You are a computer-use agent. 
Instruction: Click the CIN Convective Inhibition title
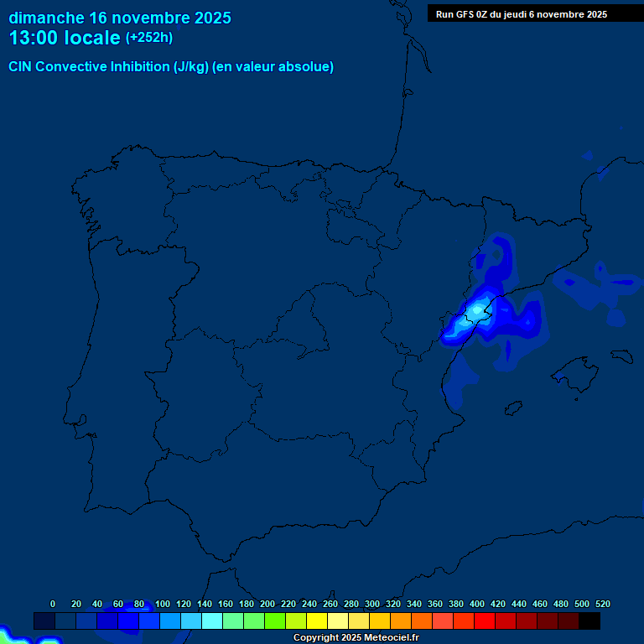pos(171,67)
